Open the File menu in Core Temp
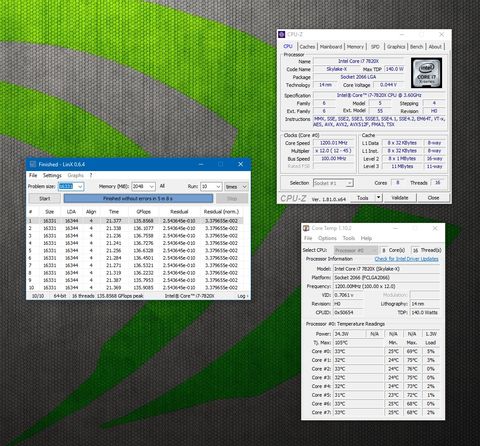Image resolution: width=480 pixels, height=446 pixels. [x=308, y=238]
